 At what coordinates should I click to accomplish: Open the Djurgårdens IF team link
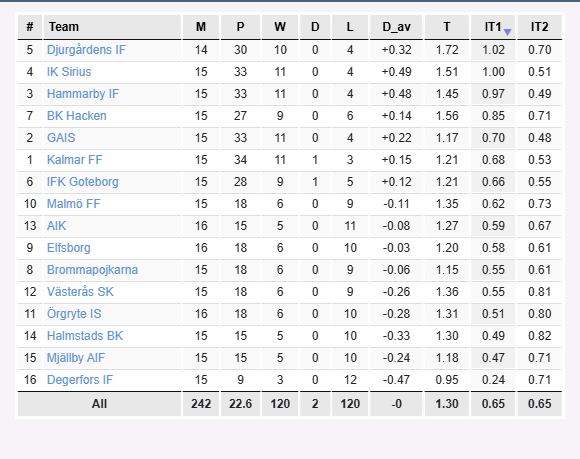tap(86, 50)
